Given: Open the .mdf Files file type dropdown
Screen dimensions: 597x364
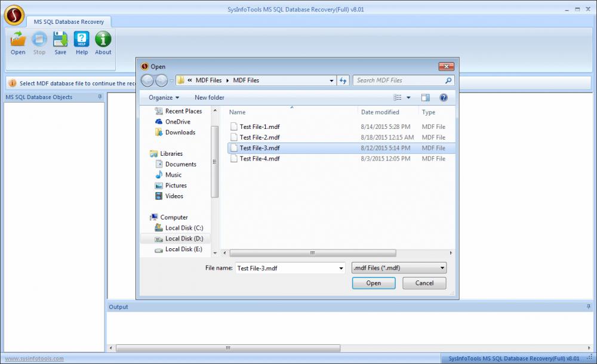Looking at the screenshot, I should point(398,268).
